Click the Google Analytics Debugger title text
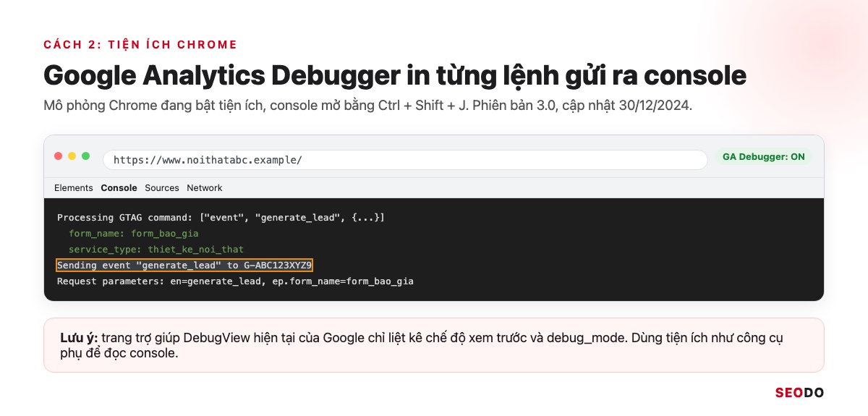Screen dimensions: 868x416 395,76
